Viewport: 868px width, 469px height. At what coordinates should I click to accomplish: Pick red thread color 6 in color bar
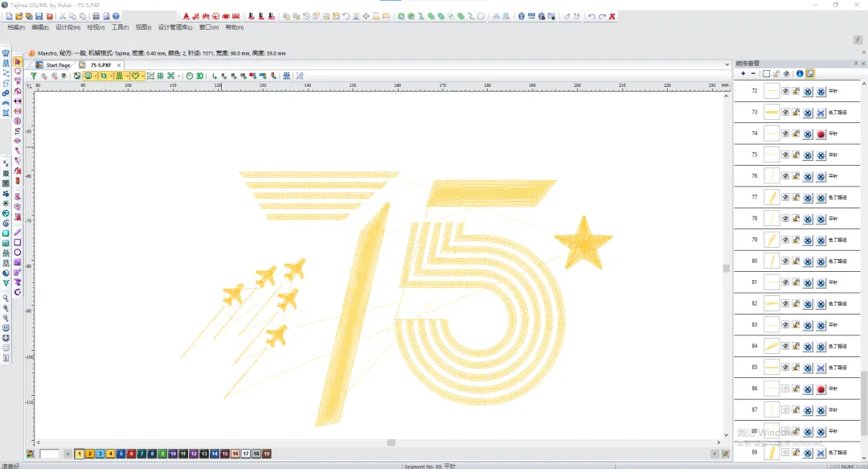(x=131, y=454)
